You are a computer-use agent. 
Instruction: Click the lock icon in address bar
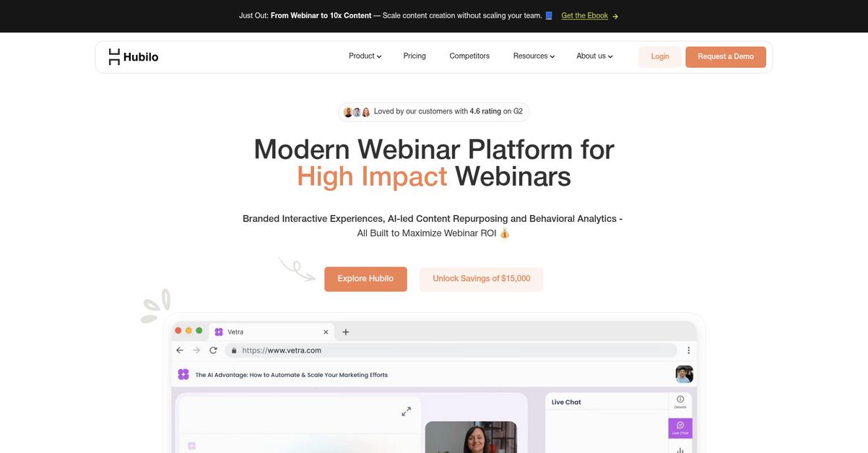(x=234, y=350)
